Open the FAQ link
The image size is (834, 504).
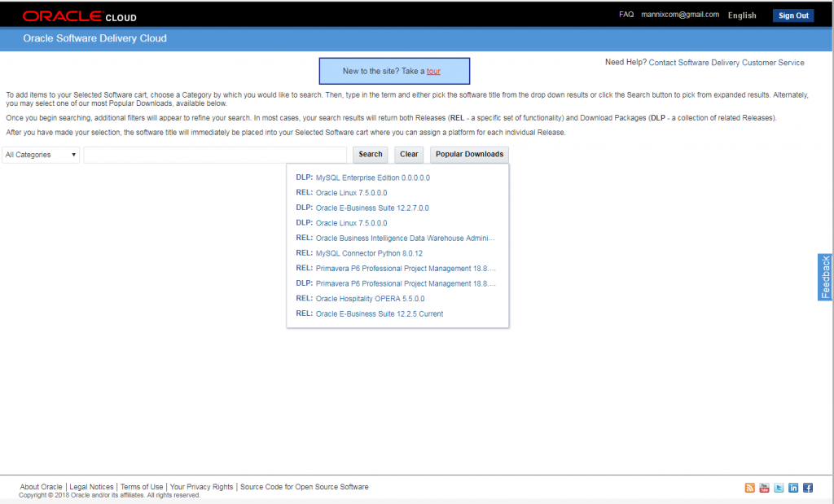[626, 15]
